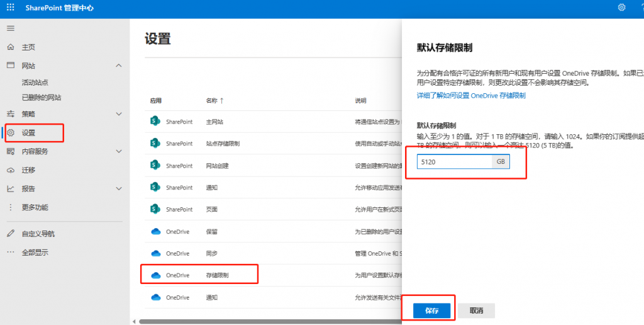Click the 迁移 cloud upload icon
This screenshot has height=325, width=644.
[11, 170]
